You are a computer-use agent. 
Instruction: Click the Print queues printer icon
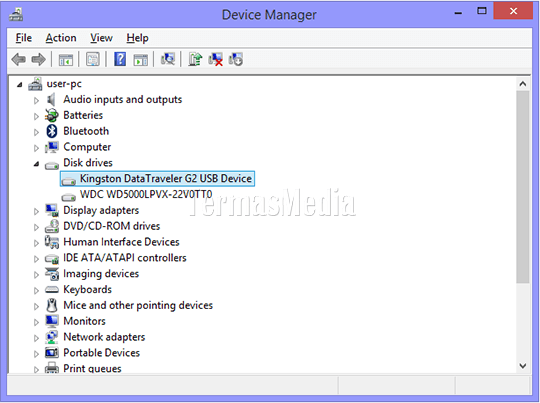[x=52, y=368]
